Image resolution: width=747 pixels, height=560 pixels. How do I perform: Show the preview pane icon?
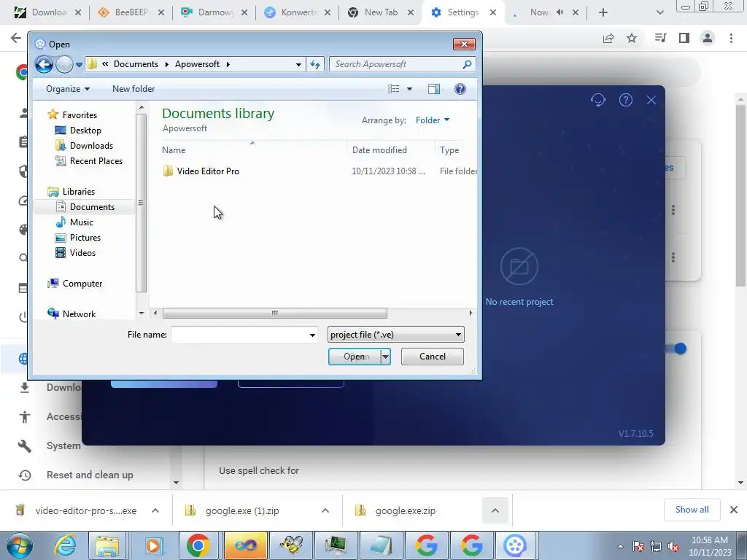433,89
